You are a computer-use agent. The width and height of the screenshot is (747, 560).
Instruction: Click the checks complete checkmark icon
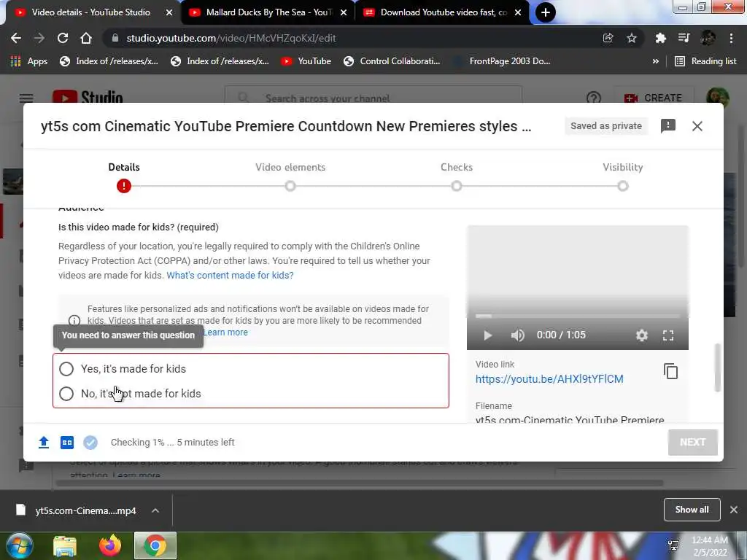[90, 443]
